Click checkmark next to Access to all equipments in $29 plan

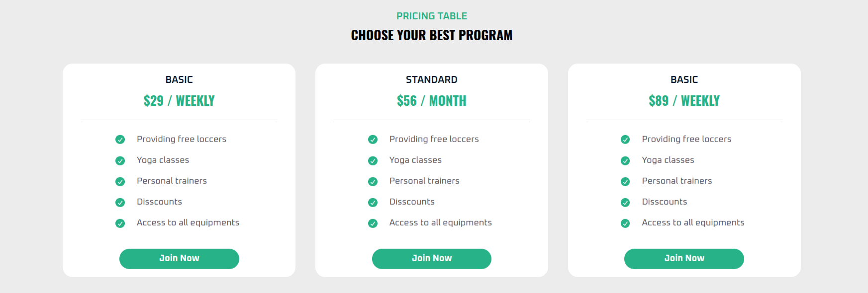[x=120, y=223]
